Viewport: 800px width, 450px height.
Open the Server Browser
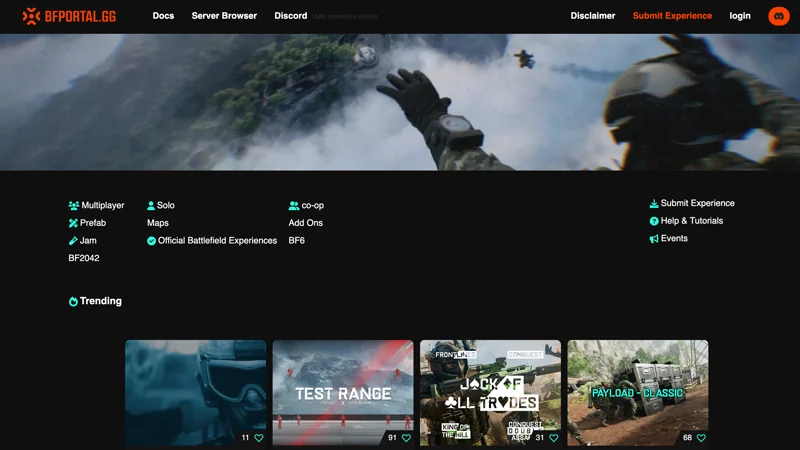click(x=224, y=16)
